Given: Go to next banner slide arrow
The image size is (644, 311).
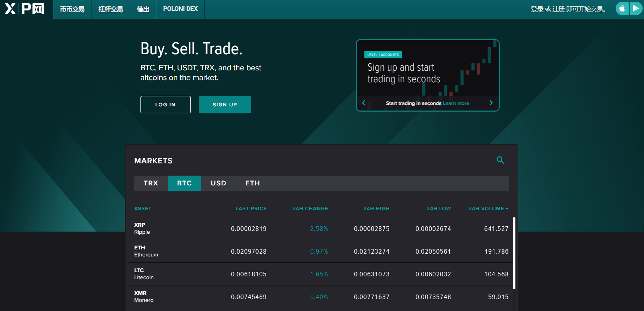Looking at the screenshot, I should (x=491, y=103).
